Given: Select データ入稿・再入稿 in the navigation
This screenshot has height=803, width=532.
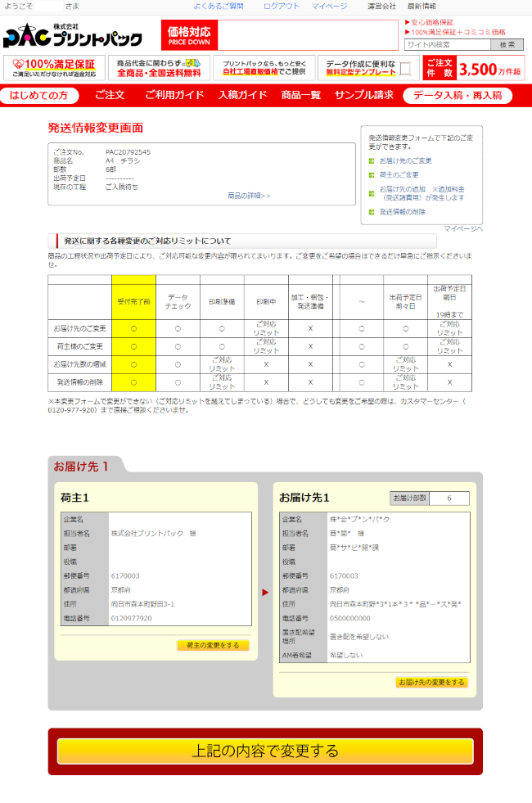Looking at the screenshot, I should click(x=458, y=96).
